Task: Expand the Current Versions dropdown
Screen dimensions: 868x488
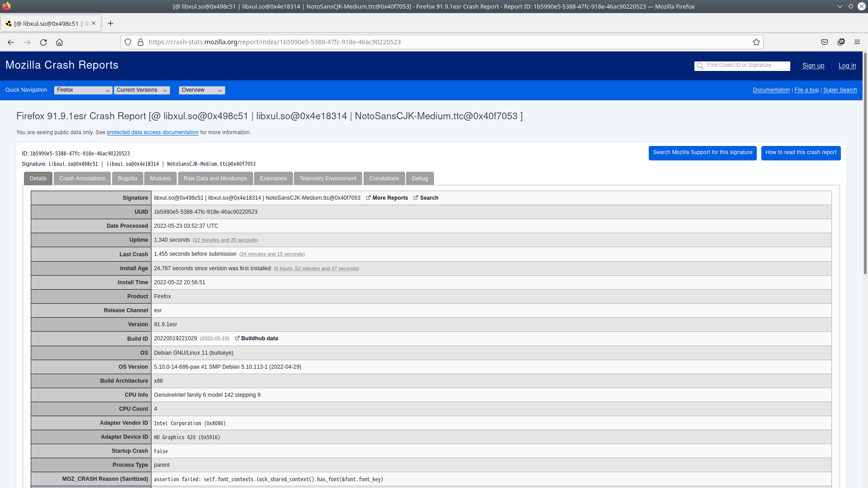Action: click(142, 90)
